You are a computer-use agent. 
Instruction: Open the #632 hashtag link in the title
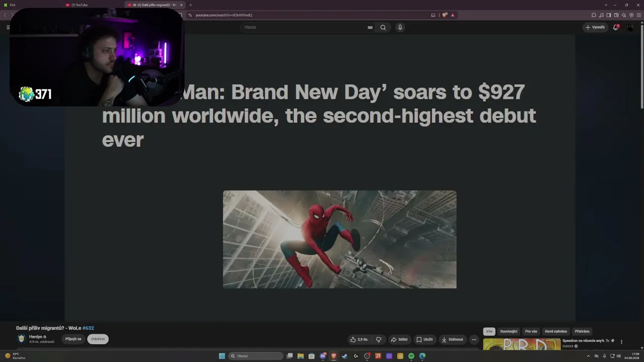pos(89,328)
